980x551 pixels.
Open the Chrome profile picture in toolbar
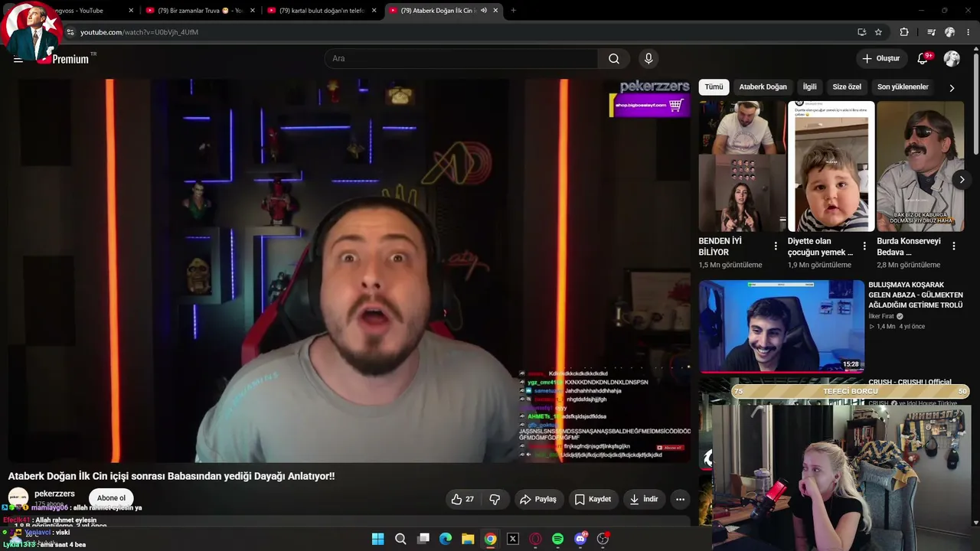949,32
